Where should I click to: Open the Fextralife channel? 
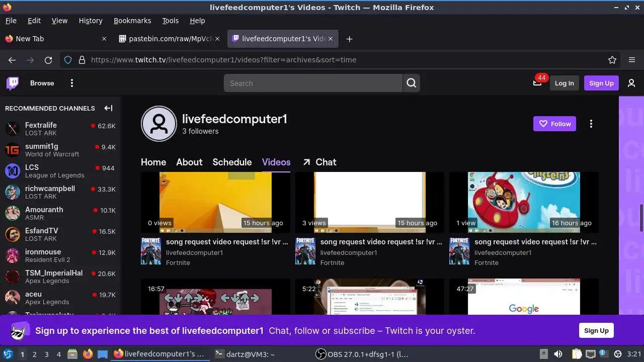(x=60, y=129)
